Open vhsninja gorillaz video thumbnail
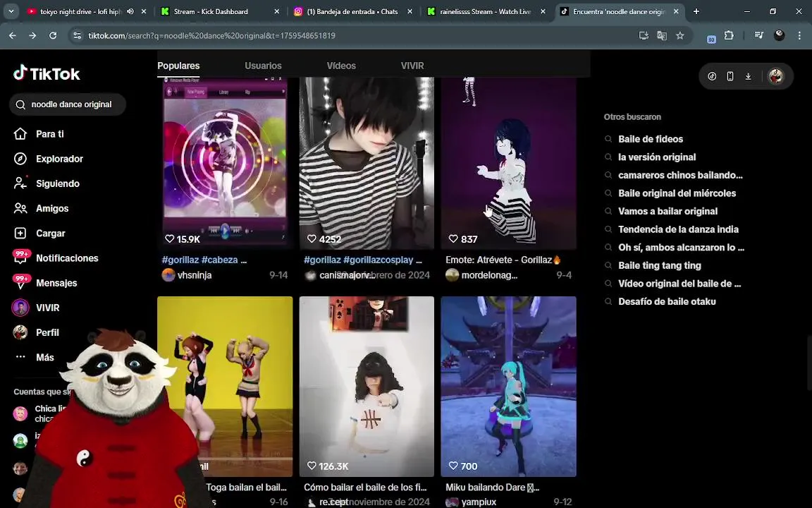Image resolution: width=812 pixels, height=508 pixels. tap(225, 163)
